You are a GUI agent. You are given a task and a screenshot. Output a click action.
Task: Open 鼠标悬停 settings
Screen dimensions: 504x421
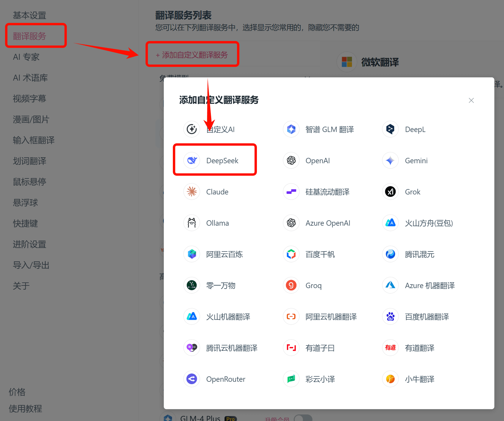click(x=29, y=182)
